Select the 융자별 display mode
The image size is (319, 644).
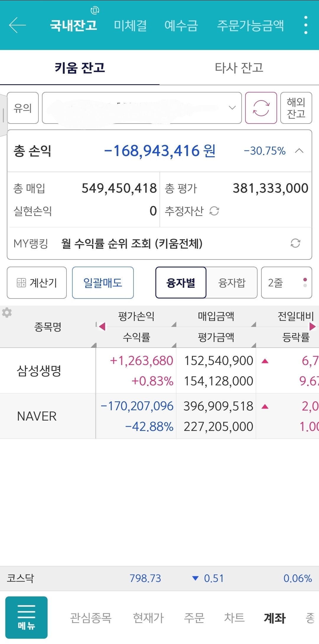[181, 282]
